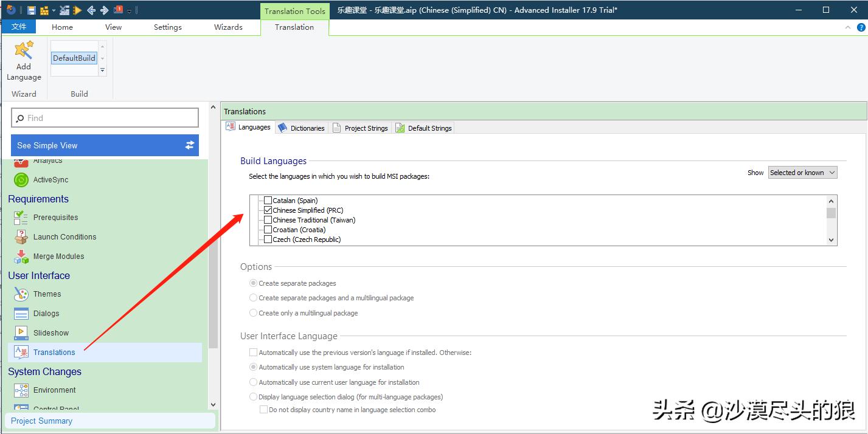The width and height of the screenshot is (868, 434).
Task: Open the Project Summary link
Action: (x=41, y=421)
